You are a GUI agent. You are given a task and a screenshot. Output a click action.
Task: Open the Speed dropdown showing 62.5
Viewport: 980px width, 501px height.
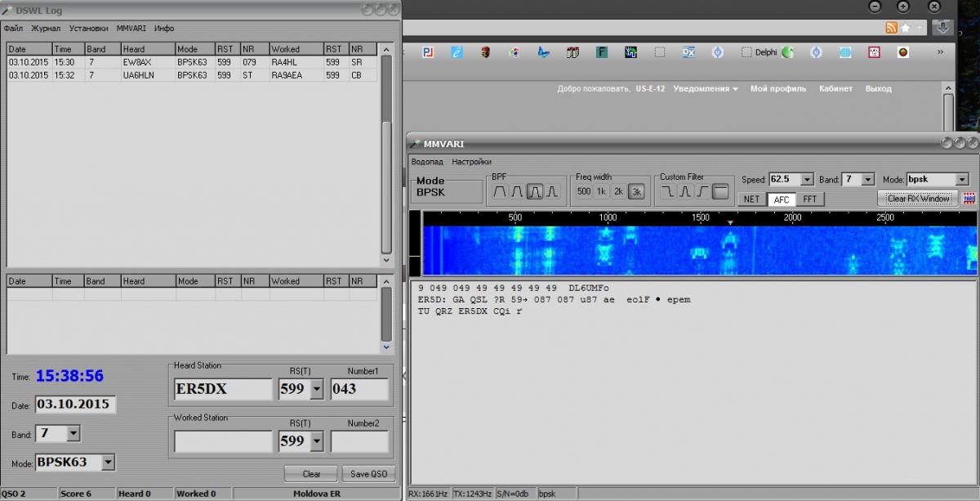pos(808,180)
